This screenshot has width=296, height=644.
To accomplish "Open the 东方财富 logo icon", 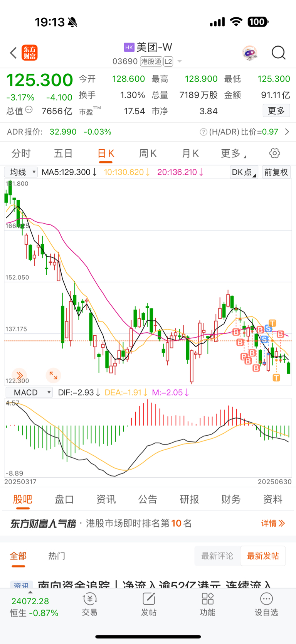I will 30,53.
